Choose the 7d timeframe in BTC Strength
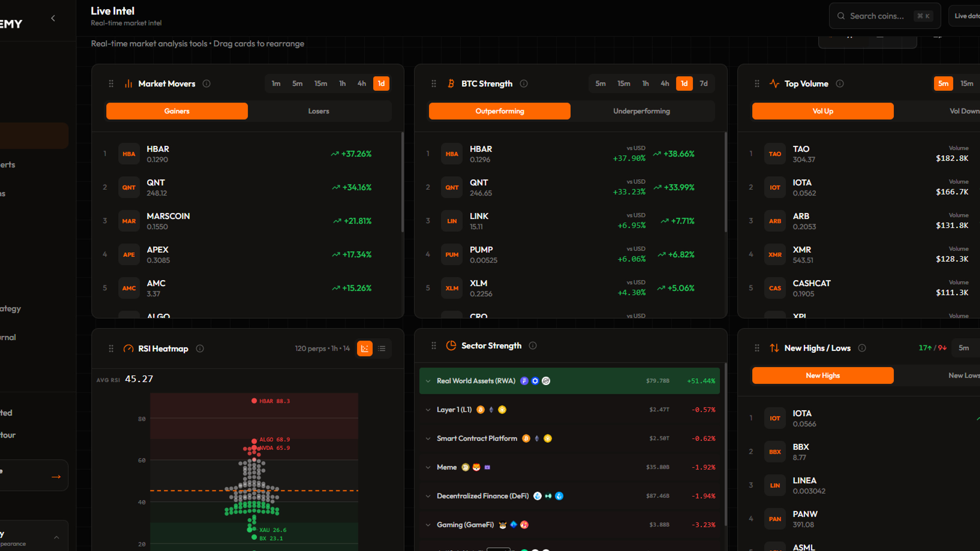Screen dimensions: 980x551 704,83
